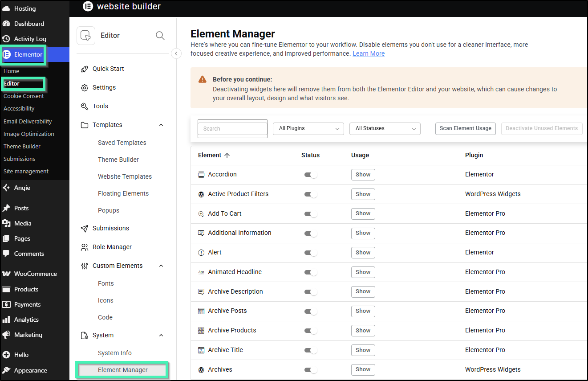The image size is (588, 381).
Task: Show usage for the Archives element
Action: point(363,369)
